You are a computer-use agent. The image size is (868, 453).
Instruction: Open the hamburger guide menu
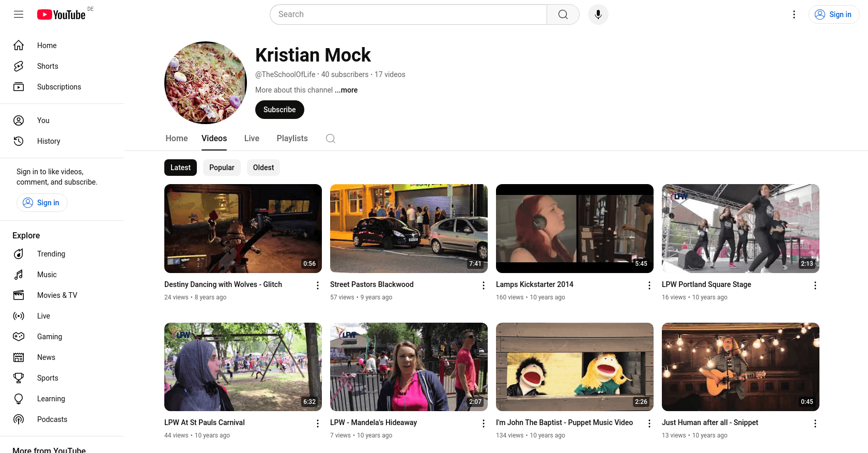coord(19,14)
